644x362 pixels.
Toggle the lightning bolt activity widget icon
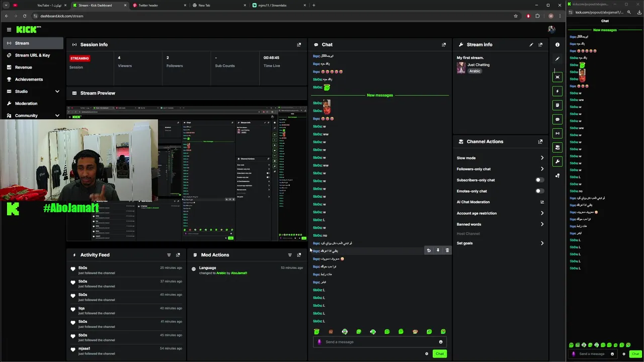(557, 91)
